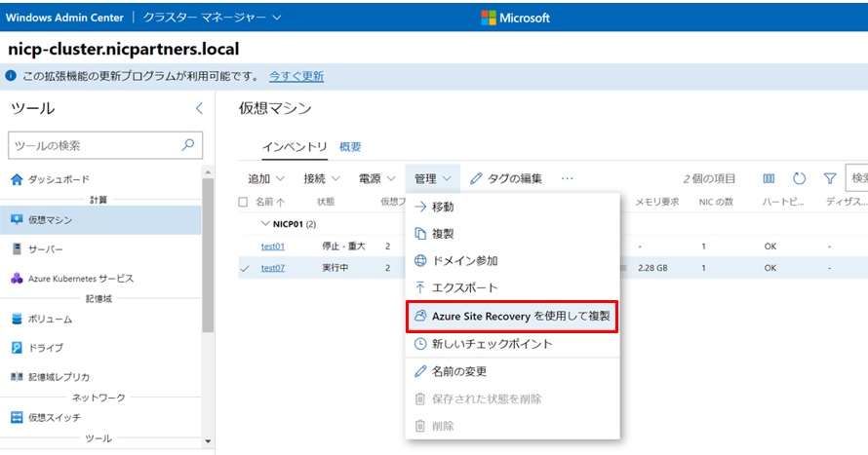Viewport: 868px width, 455px height.
Task: Click the Microsoft logo
Action: pyautogui.click(x=515, y=18)
